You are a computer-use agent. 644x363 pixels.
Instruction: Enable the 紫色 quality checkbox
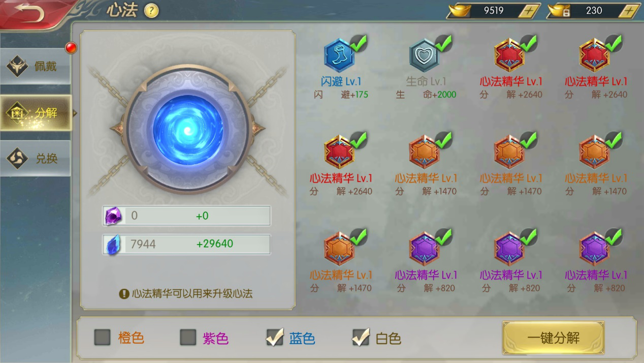tap(188, 337)
